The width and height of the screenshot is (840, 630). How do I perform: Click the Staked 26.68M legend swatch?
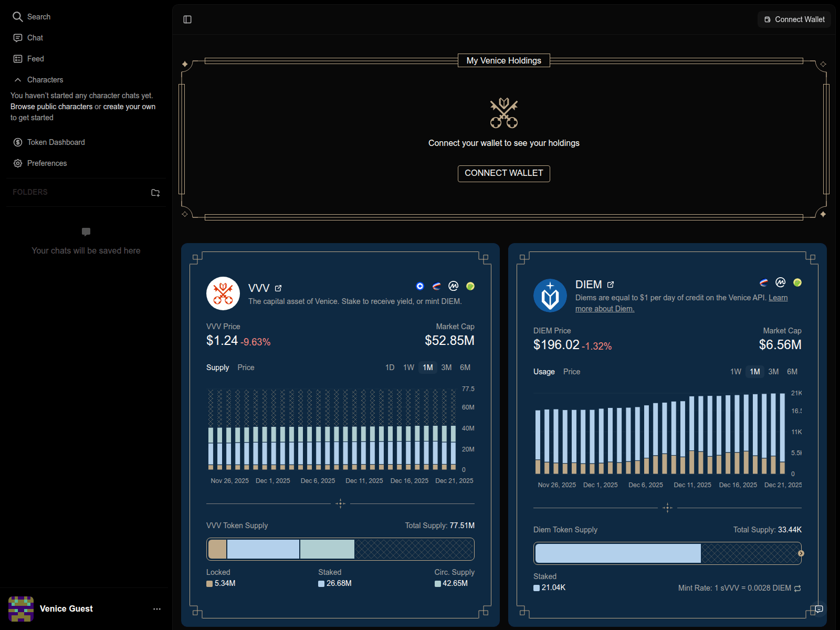coord(321,584)
